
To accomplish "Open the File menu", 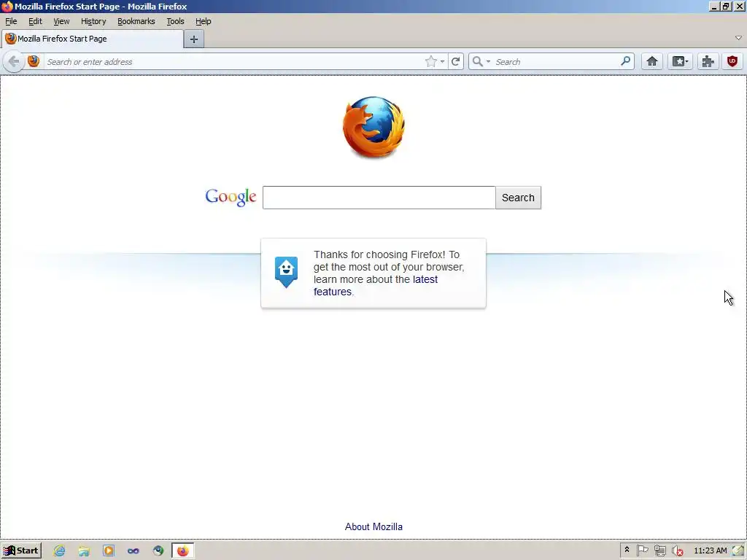I will point(11,21).
